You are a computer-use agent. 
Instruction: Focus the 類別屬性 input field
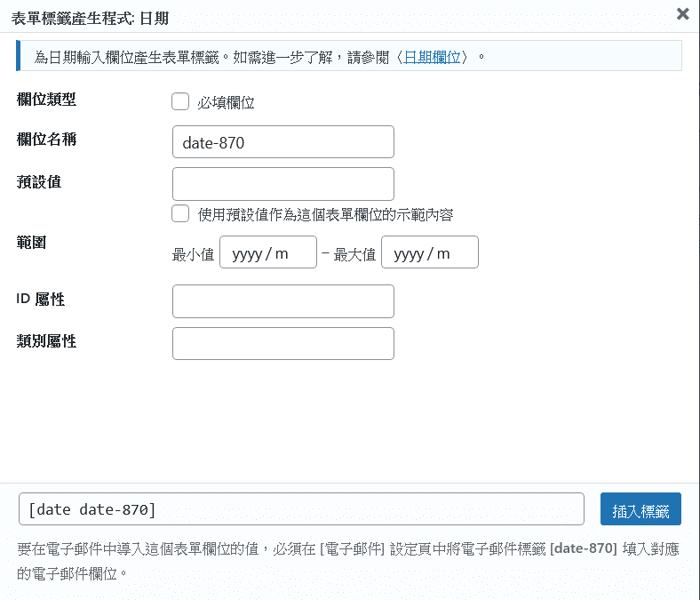click(283, 344)
